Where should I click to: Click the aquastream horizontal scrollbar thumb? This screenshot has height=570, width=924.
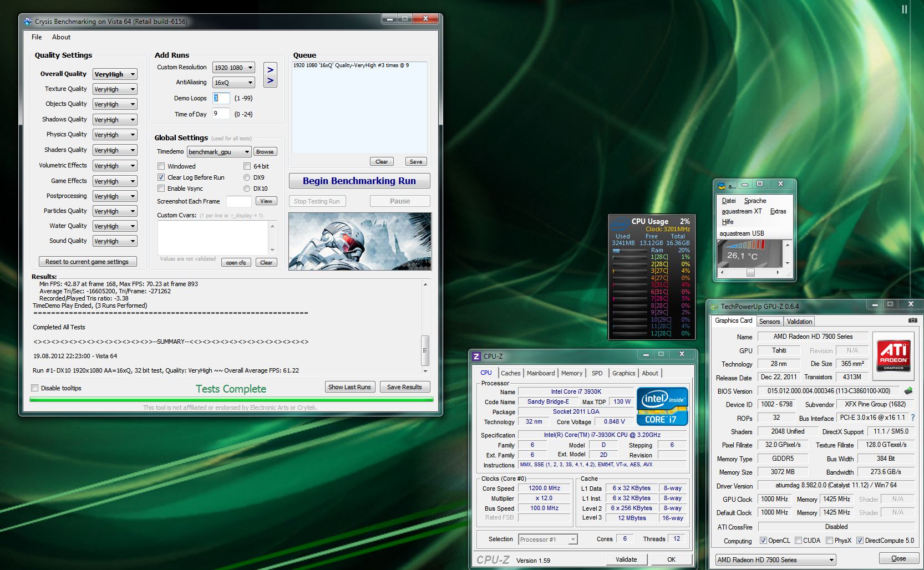point(750,272)
